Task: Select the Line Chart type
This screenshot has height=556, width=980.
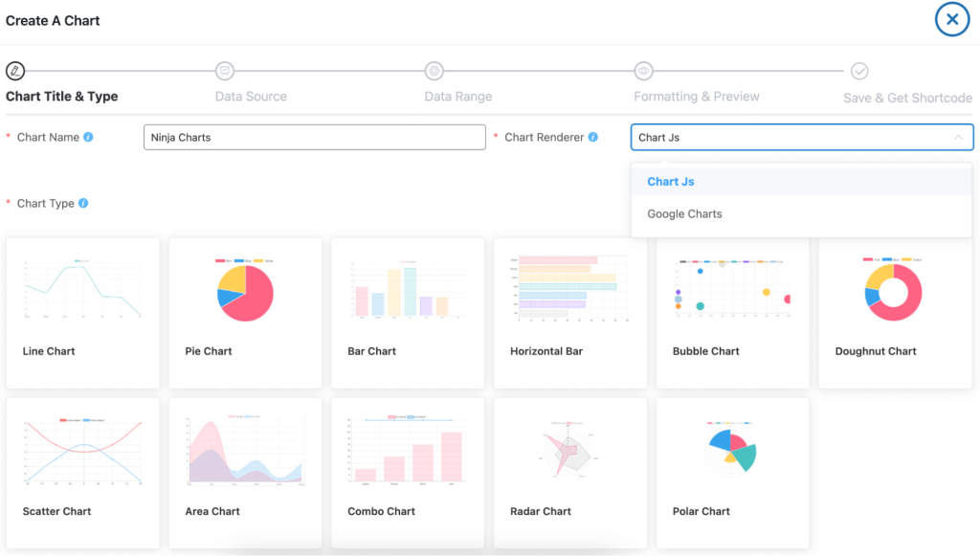Action: coord(82,313)
